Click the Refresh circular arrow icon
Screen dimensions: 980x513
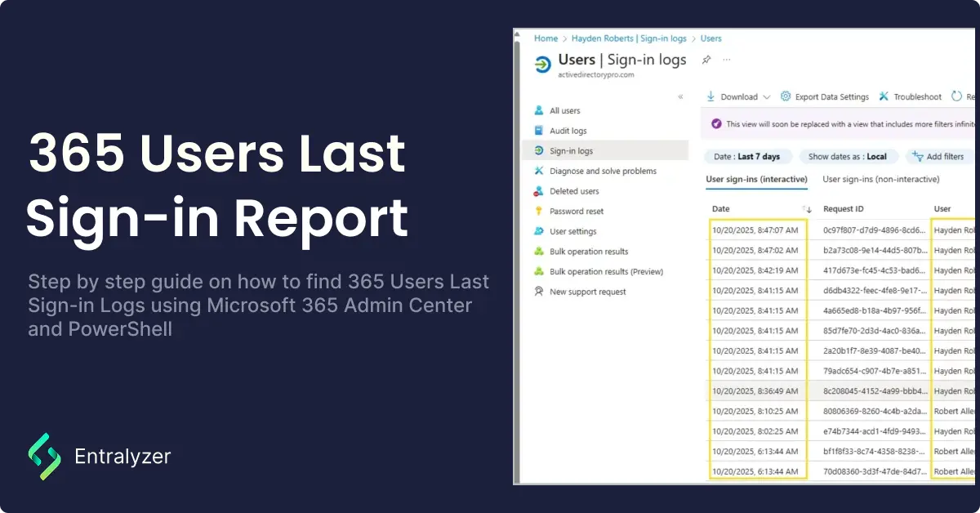[957, 96]
